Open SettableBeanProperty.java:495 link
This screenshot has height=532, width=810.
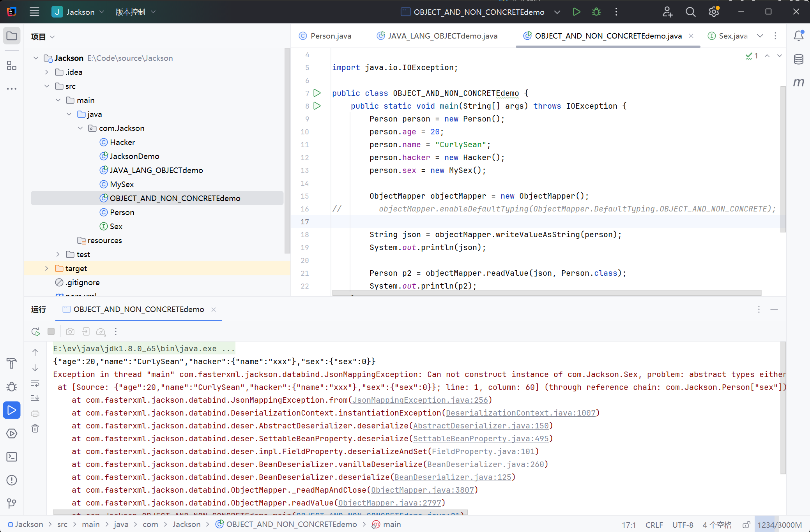coord(481,439)
